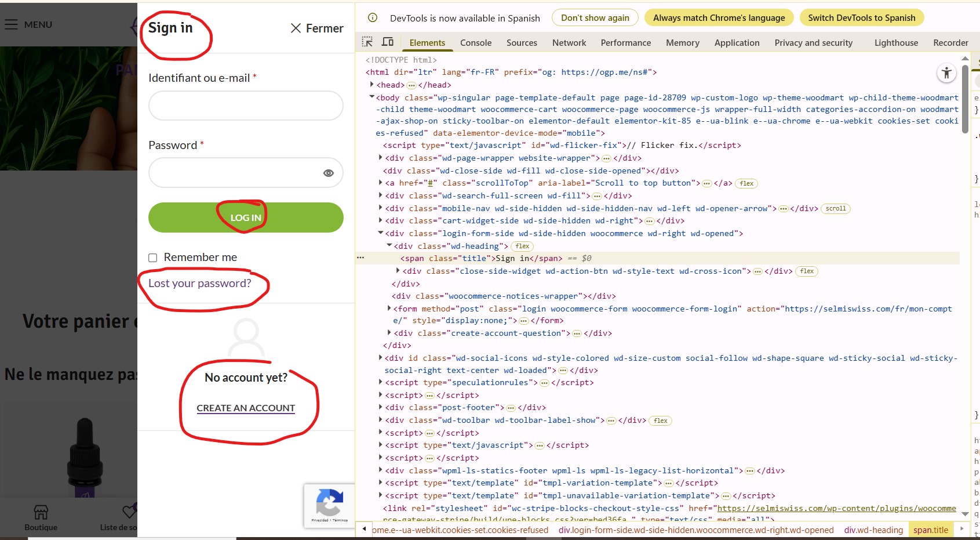Click the Elements panel vertical scrollbar
The image size is (980, 540).
pos(965,99)
